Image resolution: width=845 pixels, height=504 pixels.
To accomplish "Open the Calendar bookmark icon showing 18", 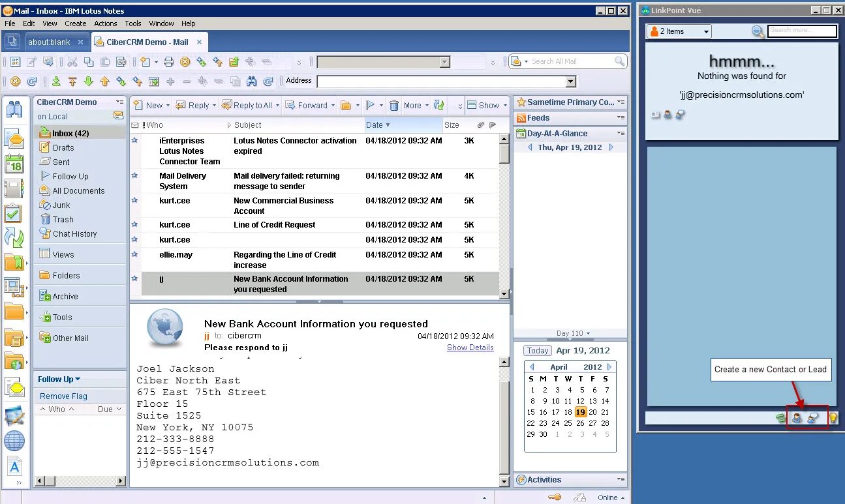I will pos(14,164).
